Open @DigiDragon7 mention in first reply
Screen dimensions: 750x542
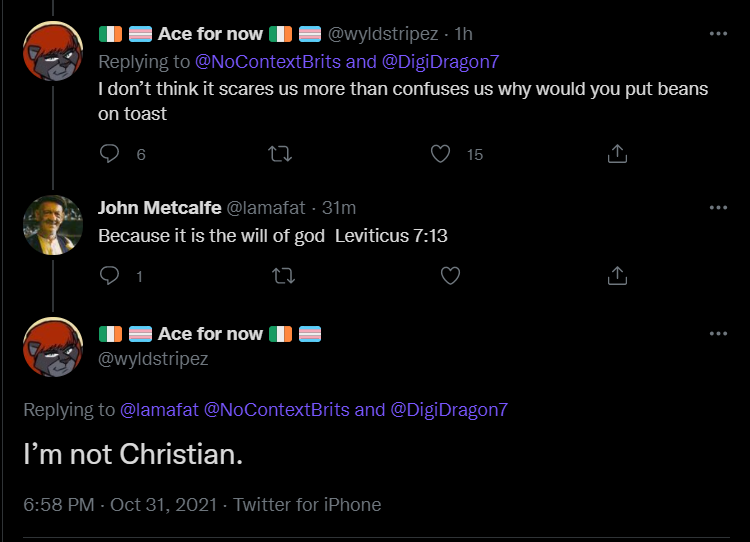coord(441,62)
